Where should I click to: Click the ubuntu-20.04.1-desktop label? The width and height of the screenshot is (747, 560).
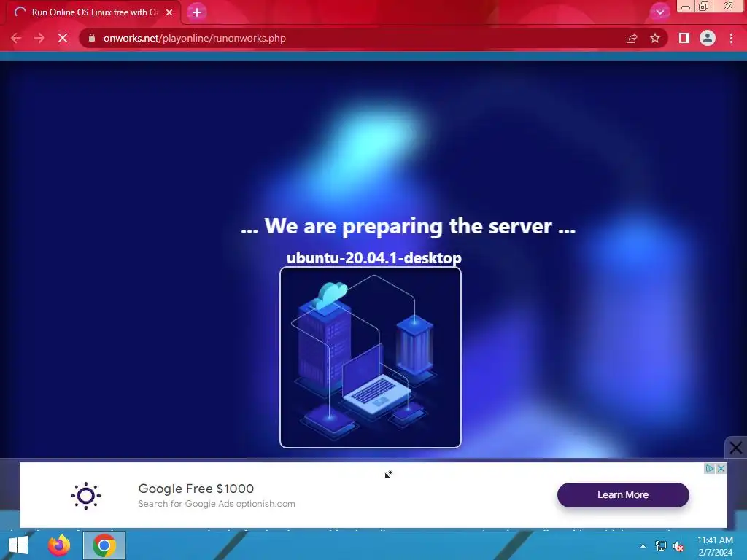374,257
